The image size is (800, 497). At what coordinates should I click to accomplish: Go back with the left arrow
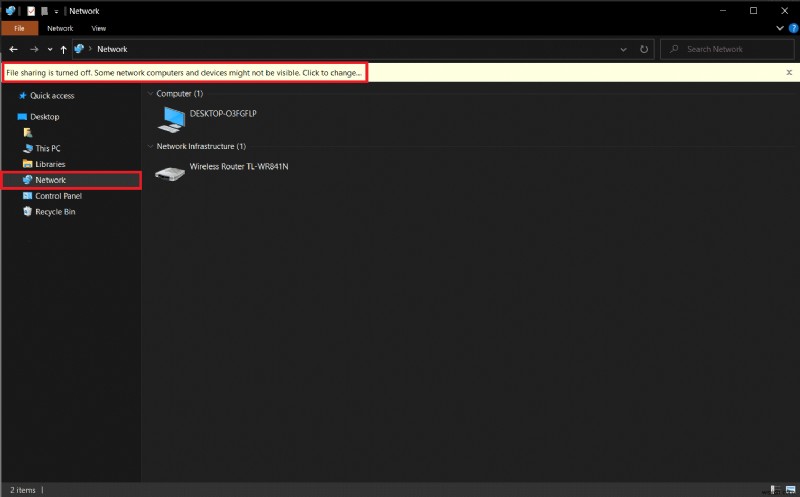click(14, 49)
